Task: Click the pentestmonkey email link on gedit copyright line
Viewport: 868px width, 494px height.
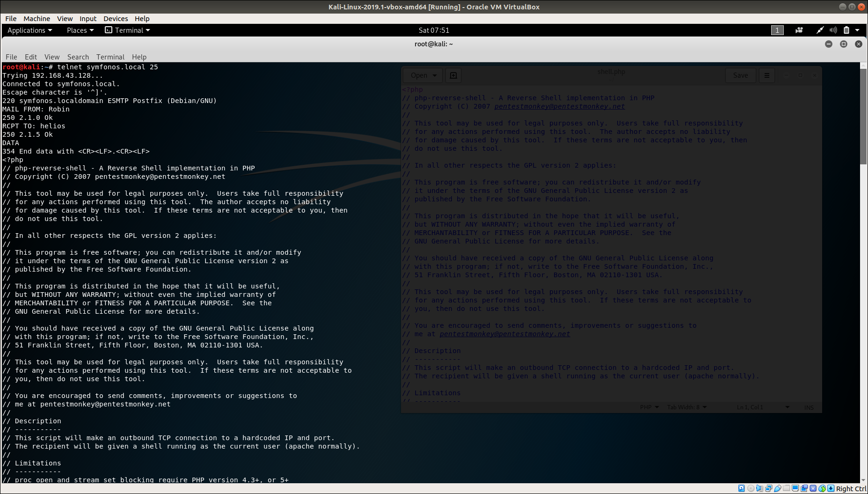Action: pyautogui.click(x=560, y=106)
